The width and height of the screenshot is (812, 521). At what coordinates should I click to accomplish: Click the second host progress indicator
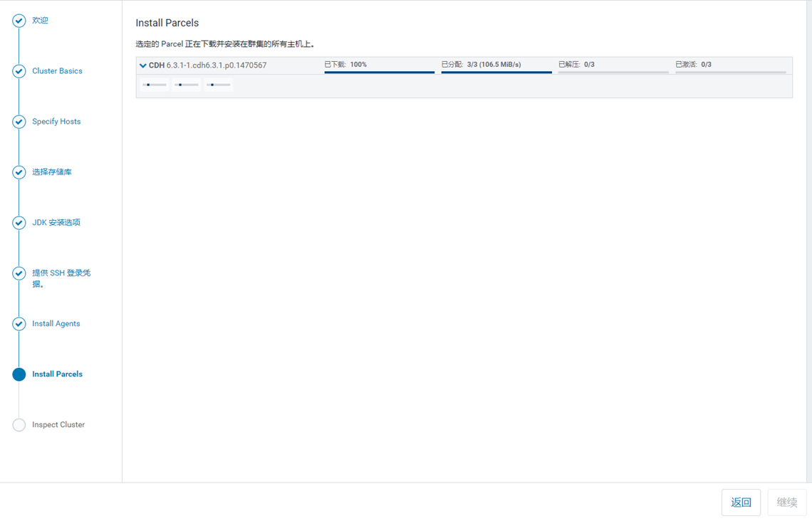click(x=187, y=85)
